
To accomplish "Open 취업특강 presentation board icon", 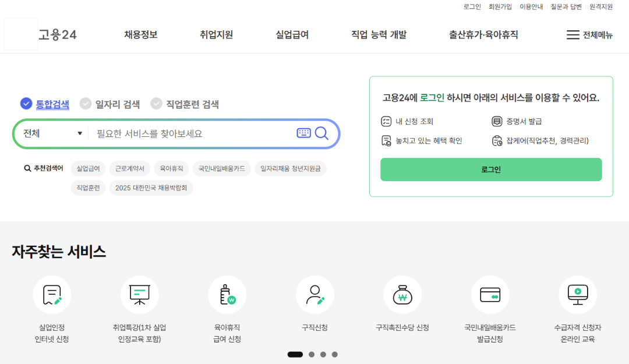I will (140, 295).
